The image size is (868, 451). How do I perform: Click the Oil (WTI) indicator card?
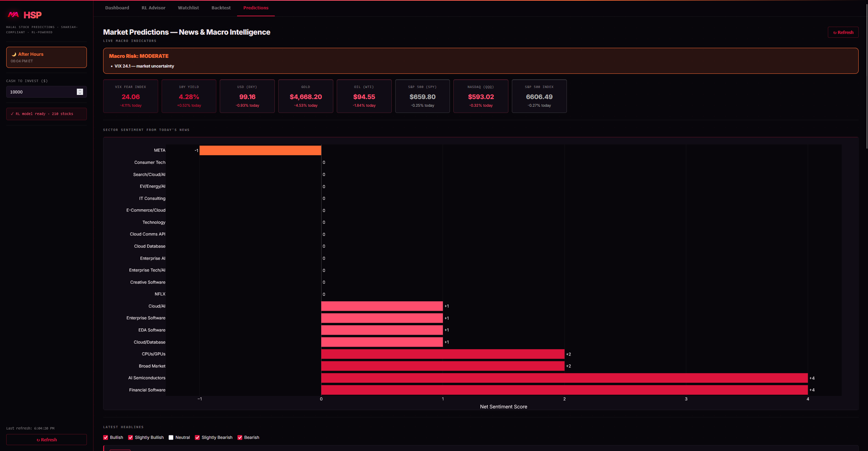364,96
